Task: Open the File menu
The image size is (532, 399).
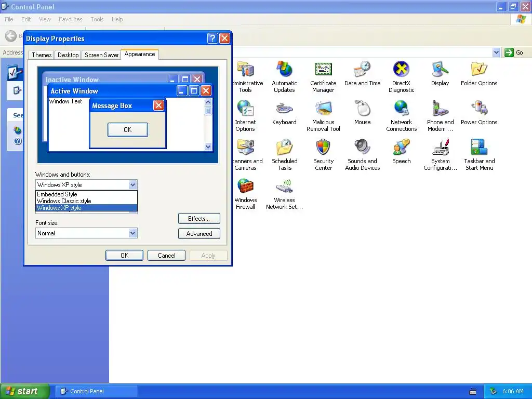Action: pos(9,19)
